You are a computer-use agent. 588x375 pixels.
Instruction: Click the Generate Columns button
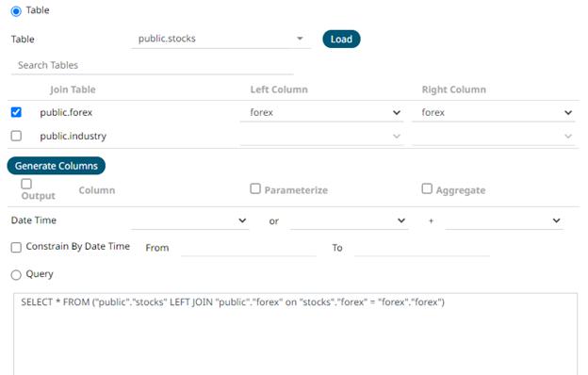click(57, 166)
